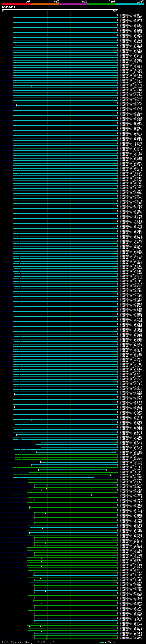Open hit UniRef100_Q5DVU0
The image size is (146, 644).
pos(131,17)
